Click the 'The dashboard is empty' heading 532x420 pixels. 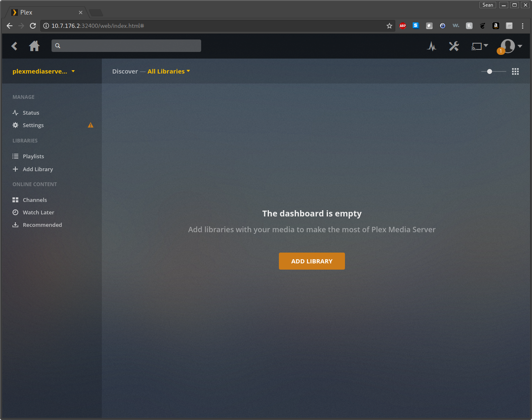tap(312, 214)
